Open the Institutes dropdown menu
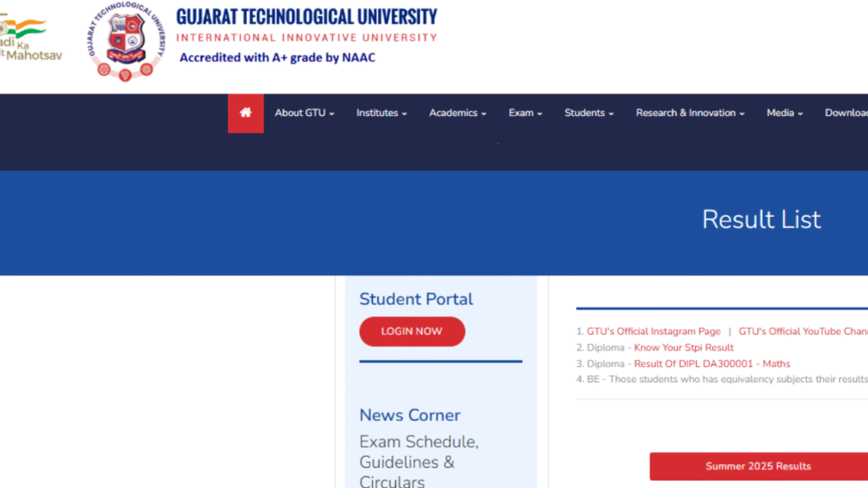The height and width of the screenshot is (488, 868). [381, 114]
